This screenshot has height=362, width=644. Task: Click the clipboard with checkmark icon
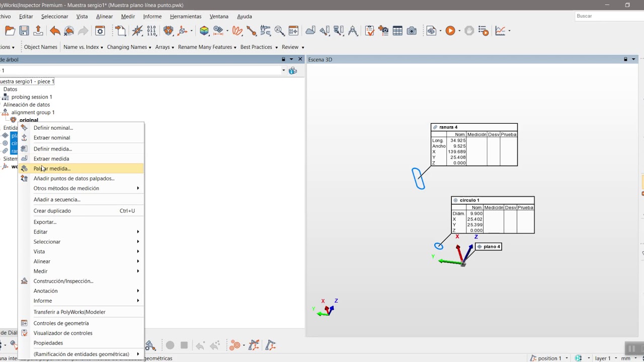370,31
